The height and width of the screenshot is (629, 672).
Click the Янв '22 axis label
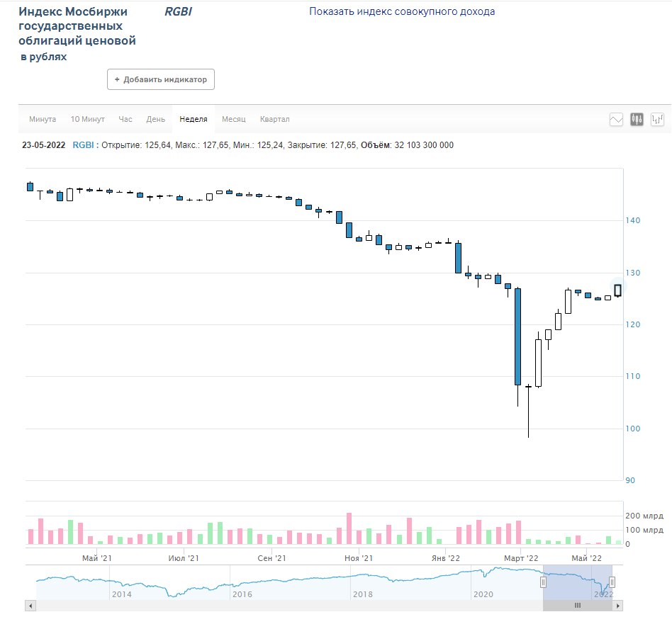[x=446, y=558]
